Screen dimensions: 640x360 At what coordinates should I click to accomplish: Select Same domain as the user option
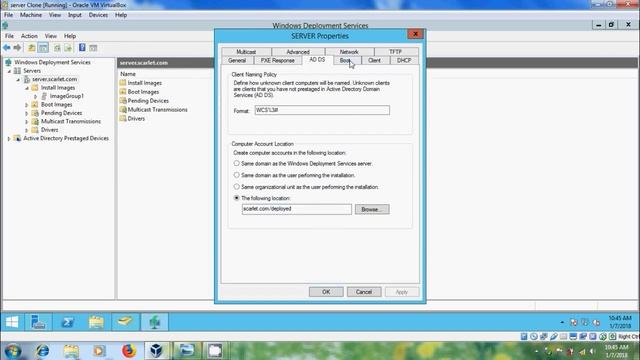pyautogui.click(x=236, y=175)
